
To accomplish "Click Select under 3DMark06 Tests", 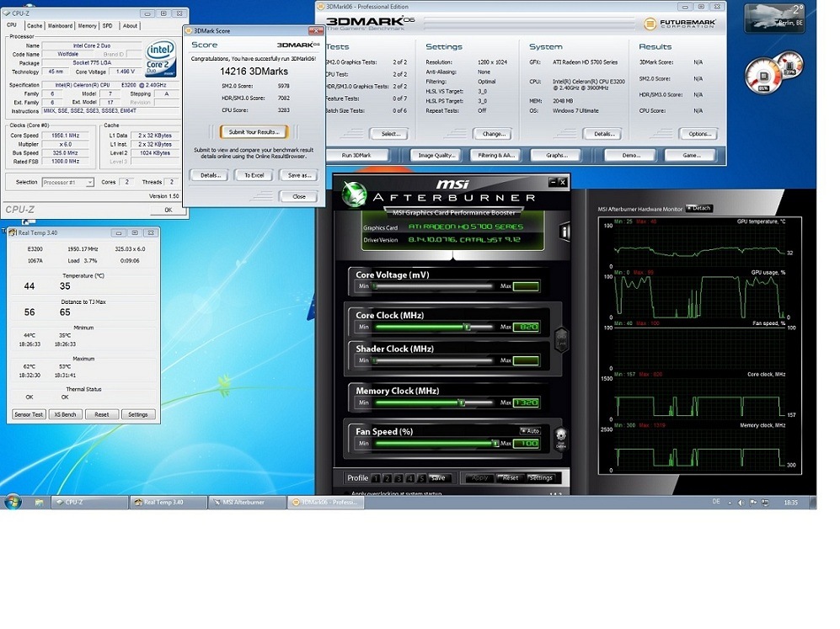I will pos(391,134).
